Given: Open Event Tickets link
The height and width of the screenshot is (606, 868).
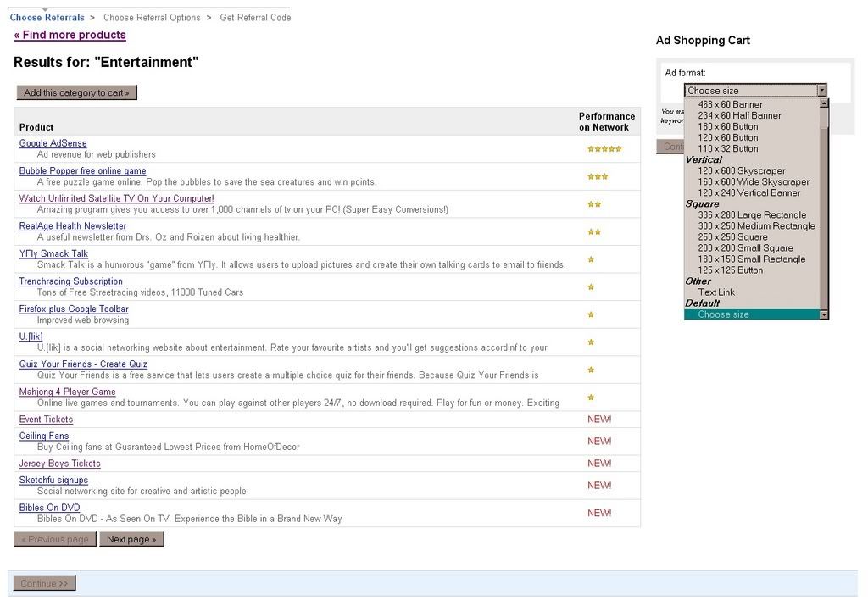Looking at the screenshot, I should point(46,420).
